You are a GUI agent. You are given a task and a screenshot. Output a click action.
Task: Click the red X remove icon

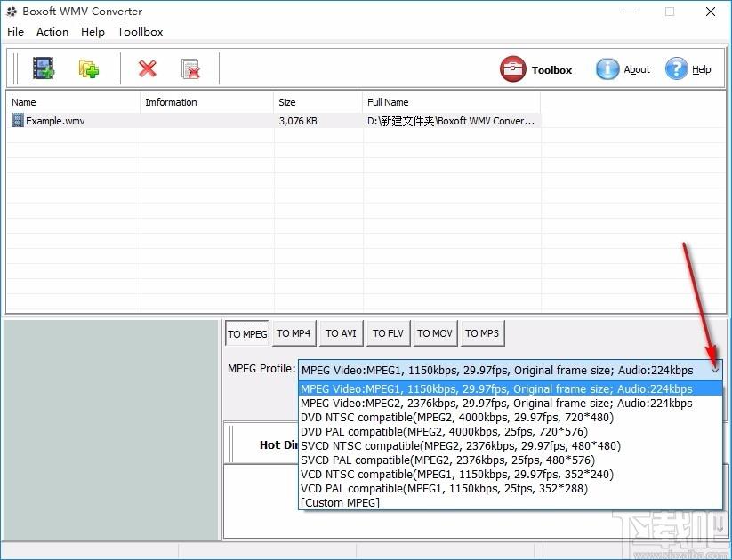click(x=147, y=68)
